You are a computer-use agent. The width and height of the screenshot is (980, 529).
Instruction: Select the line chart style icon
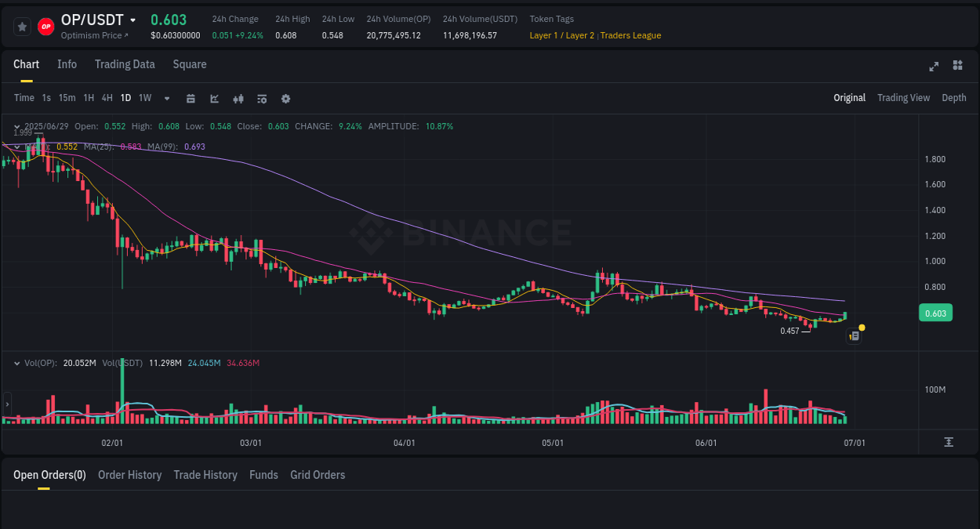(x=213, y=98)
